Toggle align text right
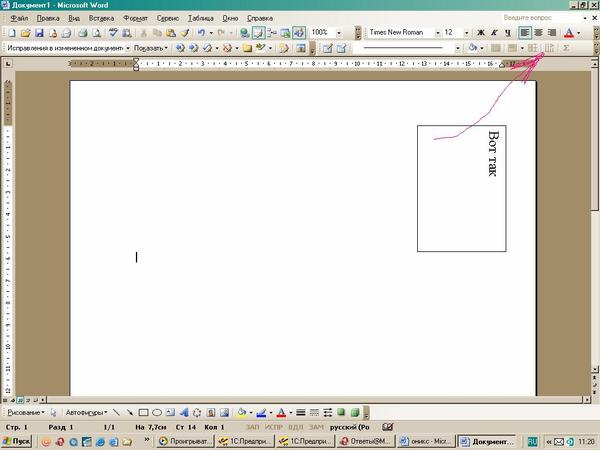 (x=551, y=33)
